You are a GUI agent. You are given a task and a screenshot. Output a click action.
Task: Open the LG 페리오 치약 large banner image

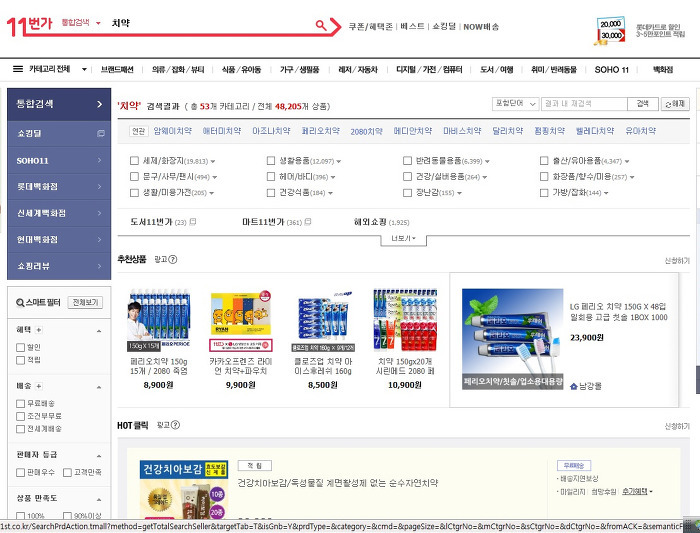(x=512, y=339)
